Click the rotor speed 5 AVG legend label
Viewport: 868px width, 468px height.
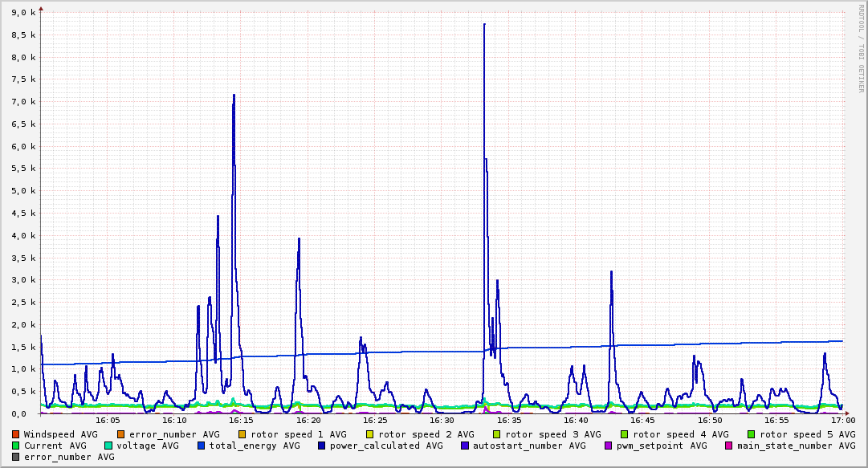tap(807, 435)
